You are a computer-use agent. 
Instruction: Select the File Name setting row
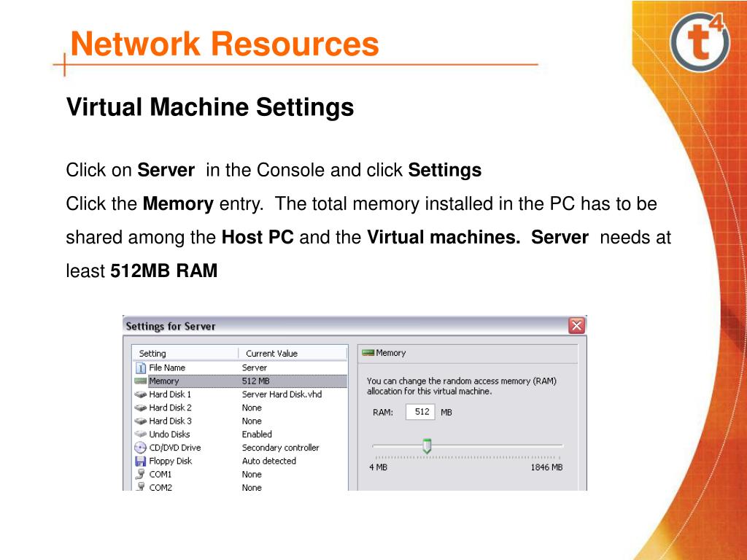click(240, 367)
